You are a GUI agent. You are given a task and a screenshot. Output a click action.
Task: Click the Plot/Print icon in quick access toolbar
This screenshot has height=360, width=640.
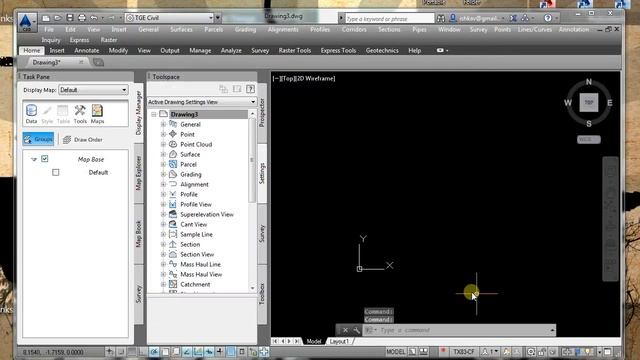(82, 18)
